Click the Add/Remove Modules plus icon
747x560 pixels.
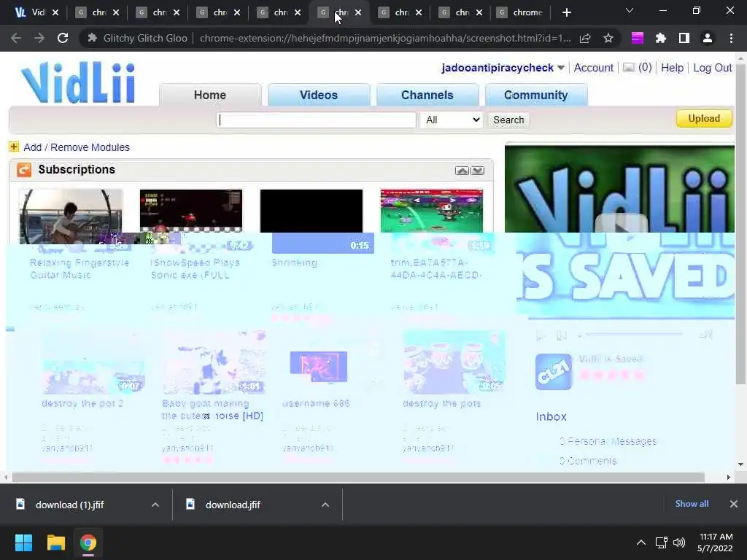point(14,147)
